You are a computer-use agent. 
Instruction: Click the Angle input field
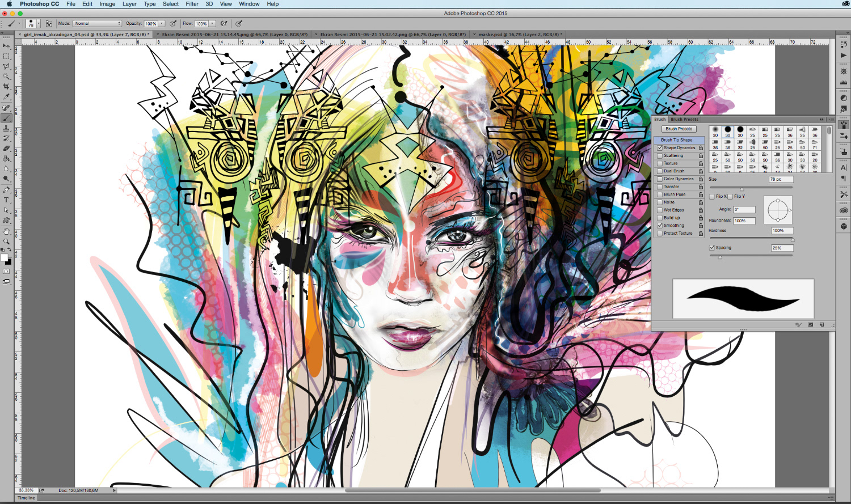[x=744, y=210]
